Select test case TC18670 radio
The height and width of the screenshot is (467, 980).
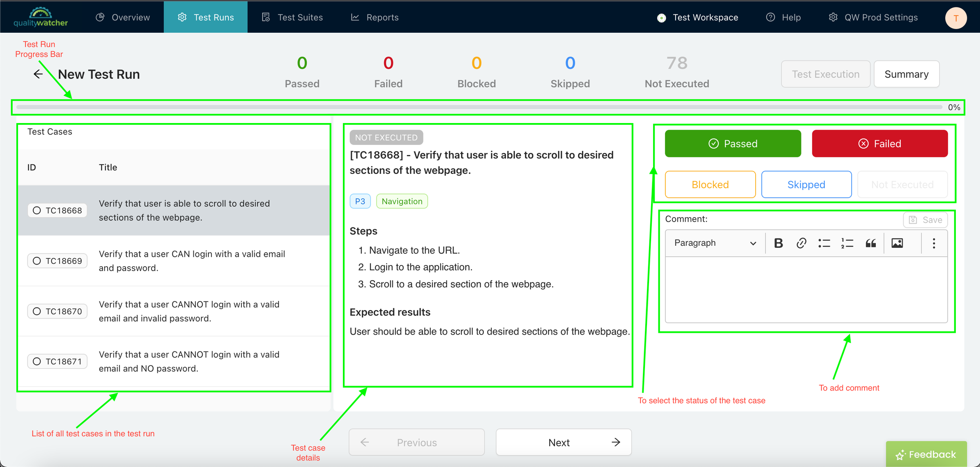(x=37, y=311)
